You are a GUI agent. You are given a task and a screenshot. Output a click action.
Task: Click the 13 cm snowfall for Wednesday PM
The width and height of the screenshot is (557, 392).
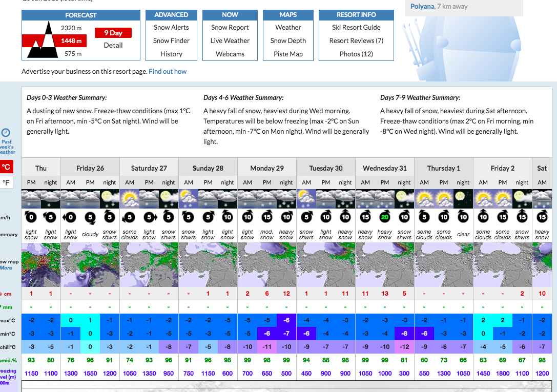(385, 294)
